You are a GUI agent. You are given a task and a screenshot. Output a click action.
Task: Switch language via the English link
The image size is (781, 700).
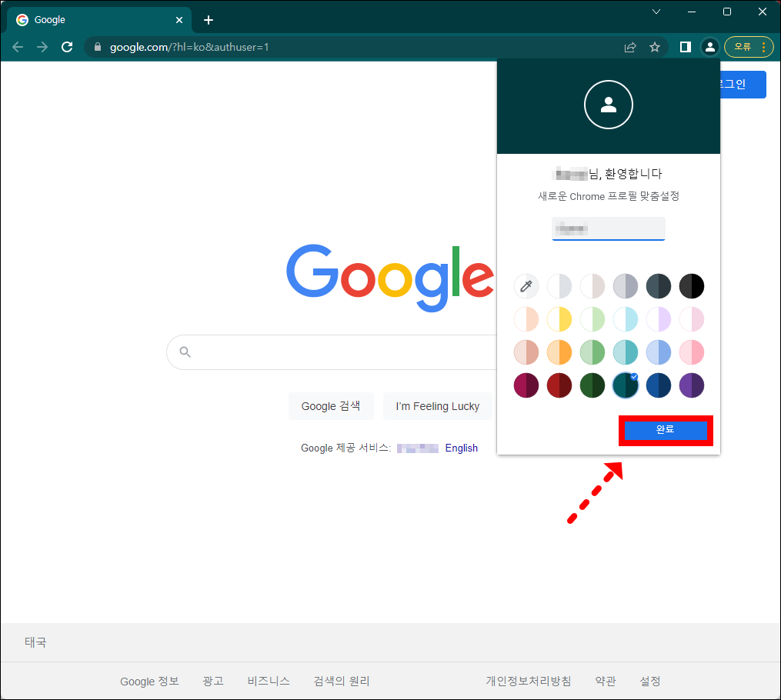(461, 448)
